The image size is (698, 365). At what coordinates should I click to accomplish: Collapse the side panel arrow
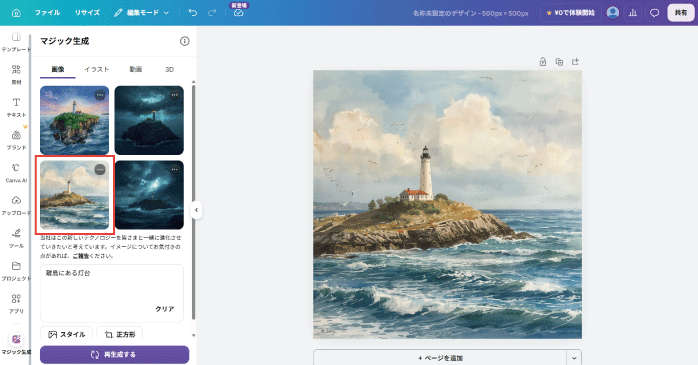coord(196,210)
